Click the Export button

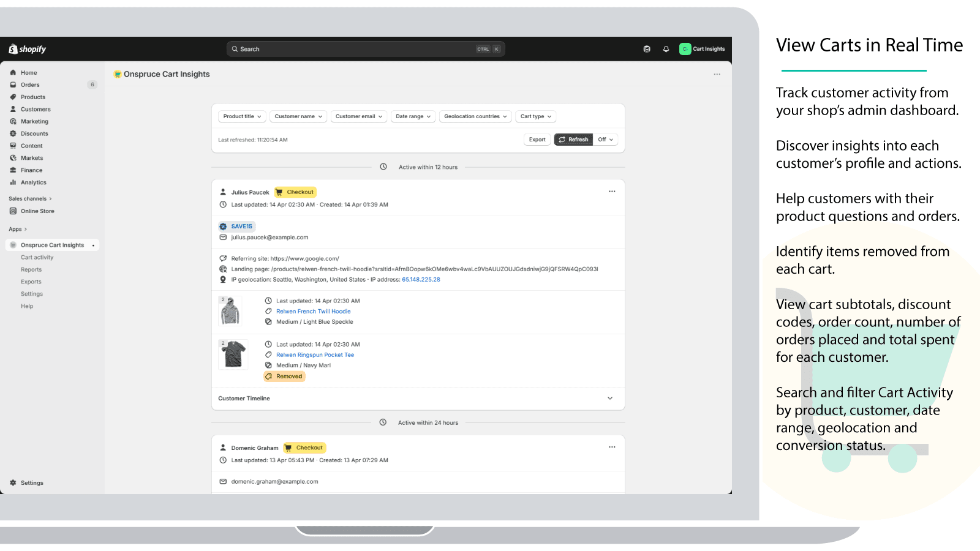coord(537,140)
